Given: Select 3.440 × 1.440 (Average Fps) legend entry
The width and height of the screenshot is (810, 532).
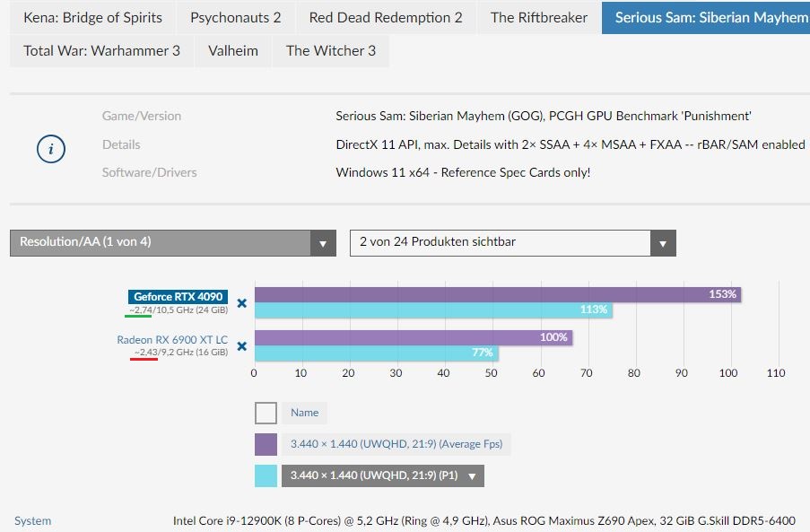Looking at the screenshot, I should point(396,444).
